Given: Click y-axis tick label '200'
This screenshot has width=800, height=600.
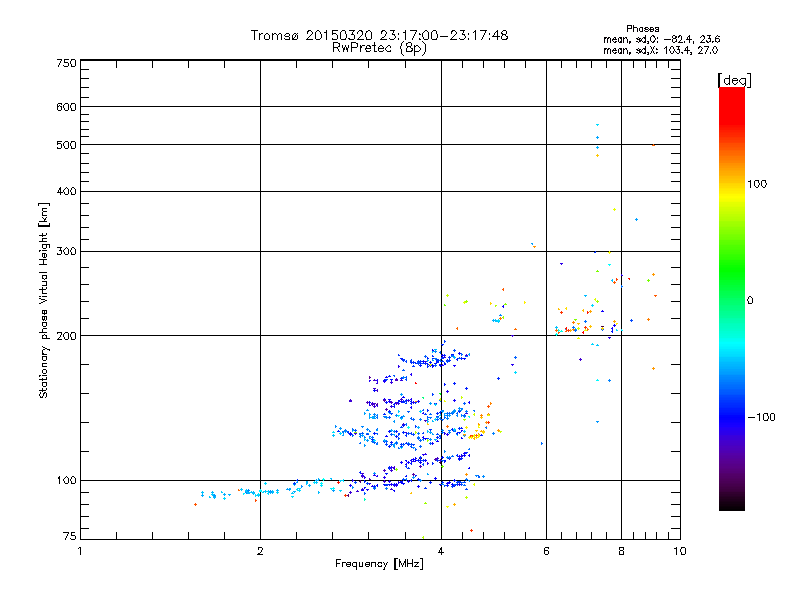Looking at the screenshot, I should point(66,336).
